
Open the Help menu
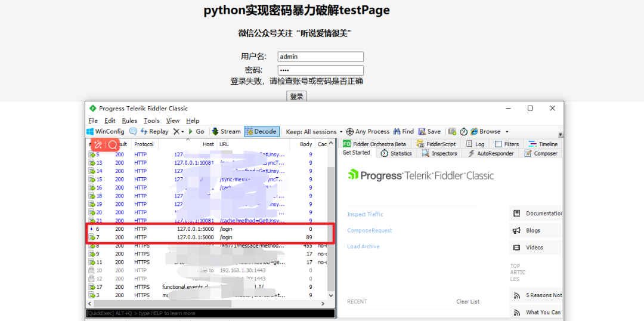pyautogui.click(x=193, y=121)
